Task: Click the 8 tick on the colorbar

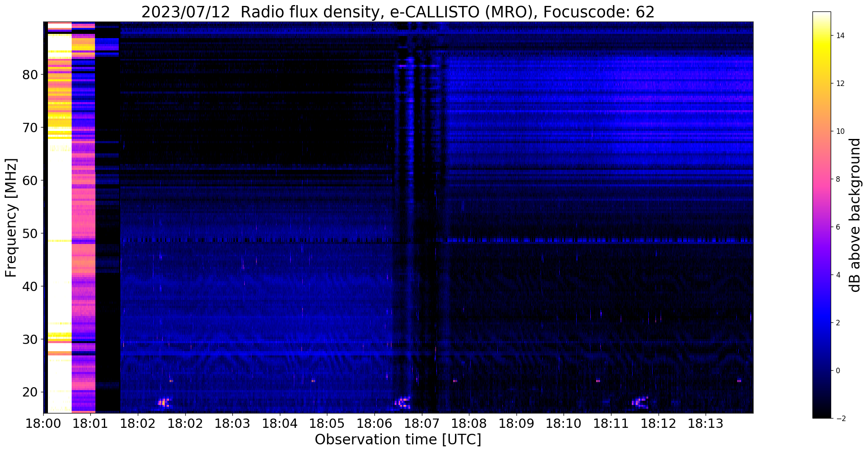Action: click(x=837, y=179)
